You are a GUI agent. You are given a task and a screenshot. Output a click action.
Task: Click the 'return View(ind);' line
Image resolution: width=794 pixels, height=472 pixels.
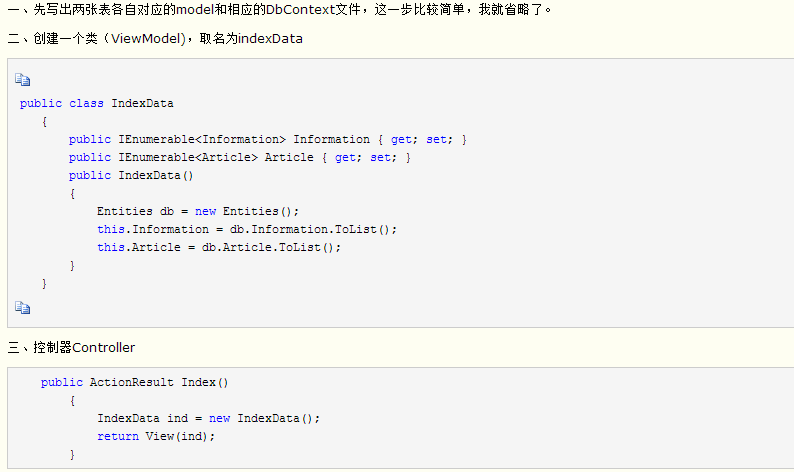pyautogui.click(x=156, y=436)
